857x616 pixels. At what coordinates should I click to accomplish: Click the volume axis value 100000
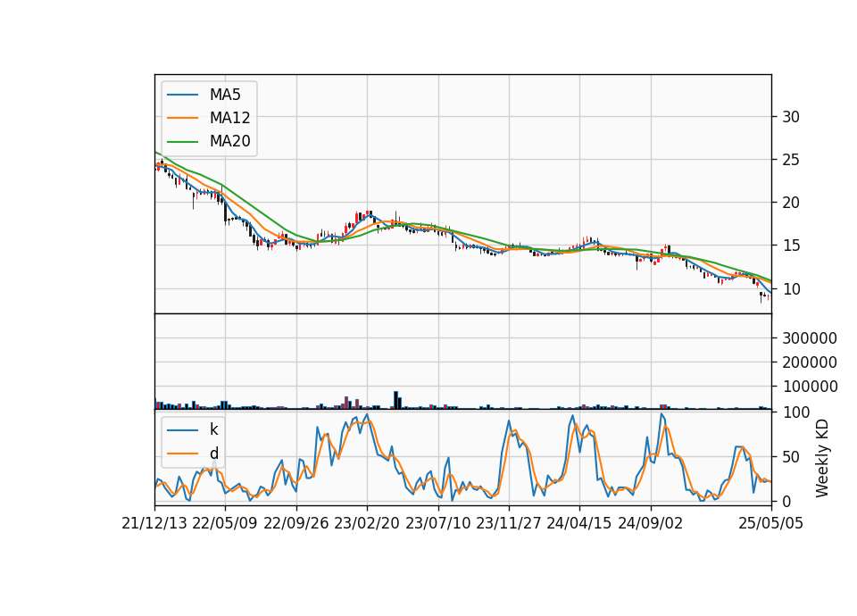tap(810, 387)
